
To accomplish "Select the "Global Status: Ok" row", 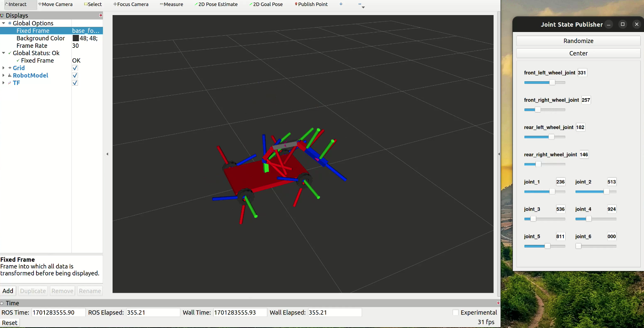I will (36, 53).
